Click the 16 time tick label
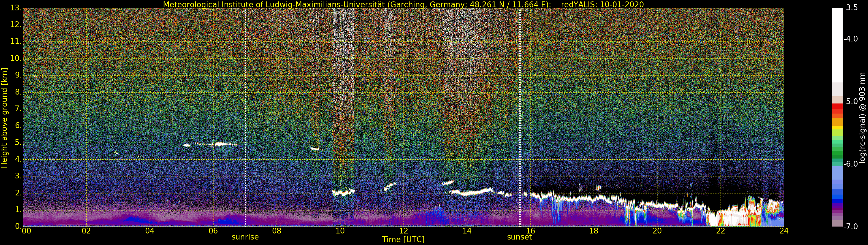This screenshot has height=245, width=868. click(530, 231)
